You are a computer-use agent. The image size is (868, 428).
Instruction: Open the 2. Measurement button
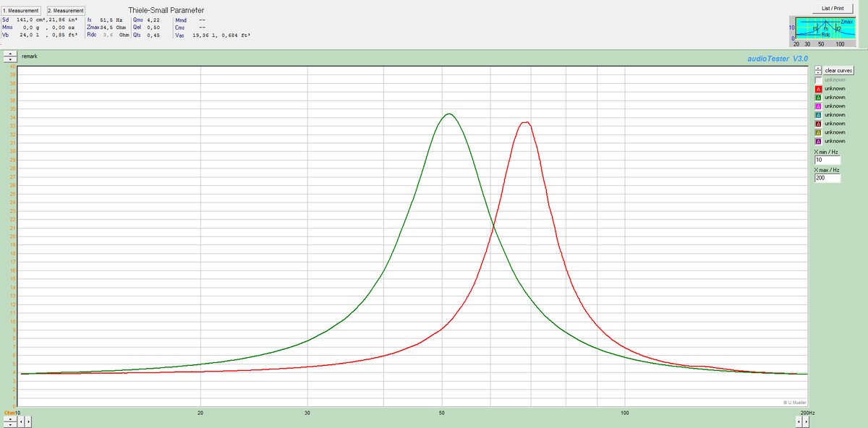[66, 11]
